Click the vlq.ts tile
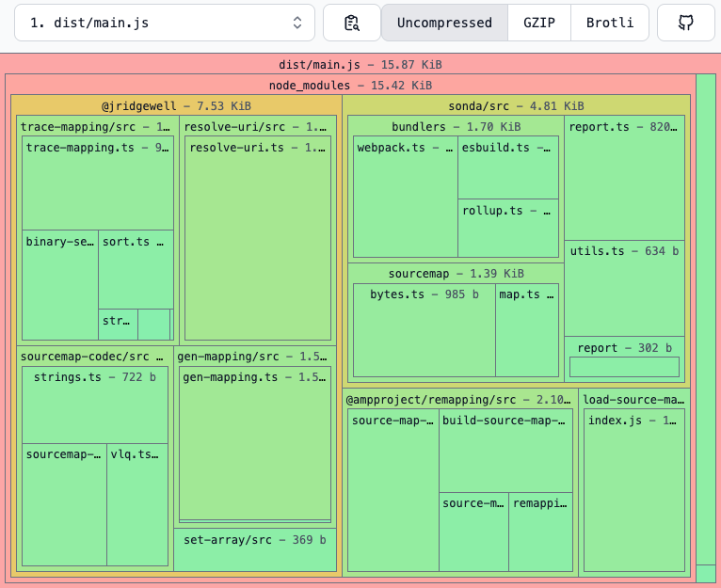Viewport: 721px width, 588px height. pyautogui.click(x=137, y=504)
